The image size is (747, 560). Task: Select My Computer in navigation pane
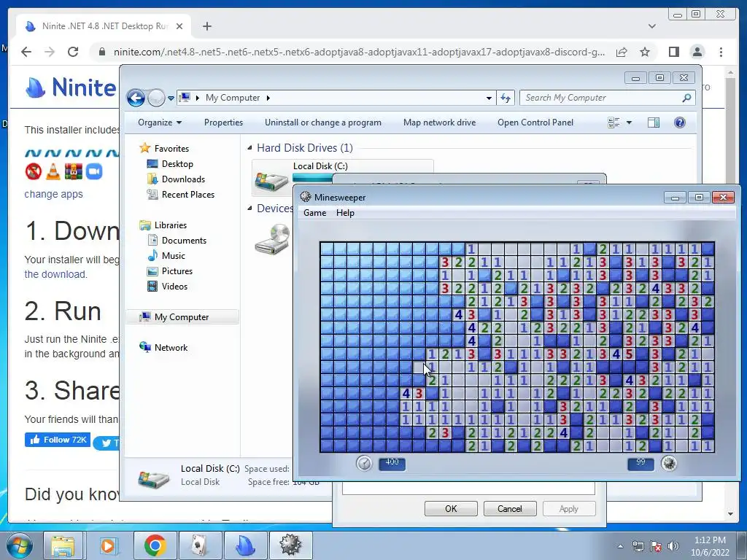pyautogui.click(x=182, y=317)
